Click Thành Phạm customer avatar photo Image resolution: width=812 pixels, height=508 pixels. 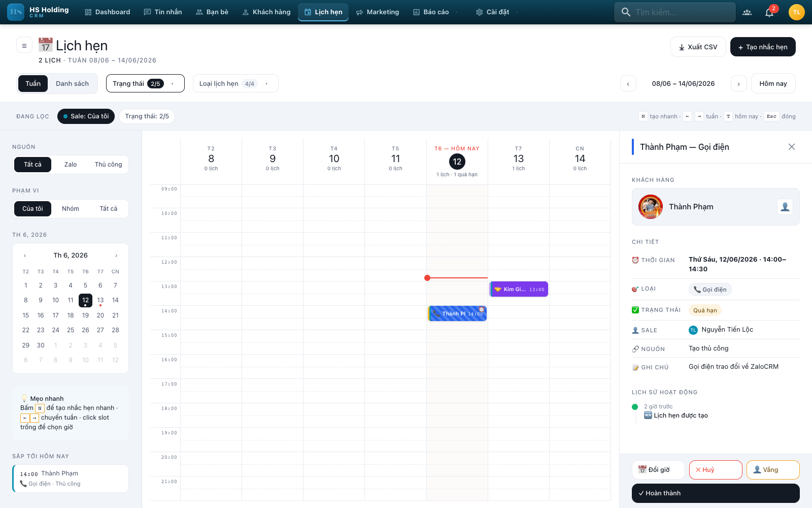pyautogui.click(x=651, y=207)
